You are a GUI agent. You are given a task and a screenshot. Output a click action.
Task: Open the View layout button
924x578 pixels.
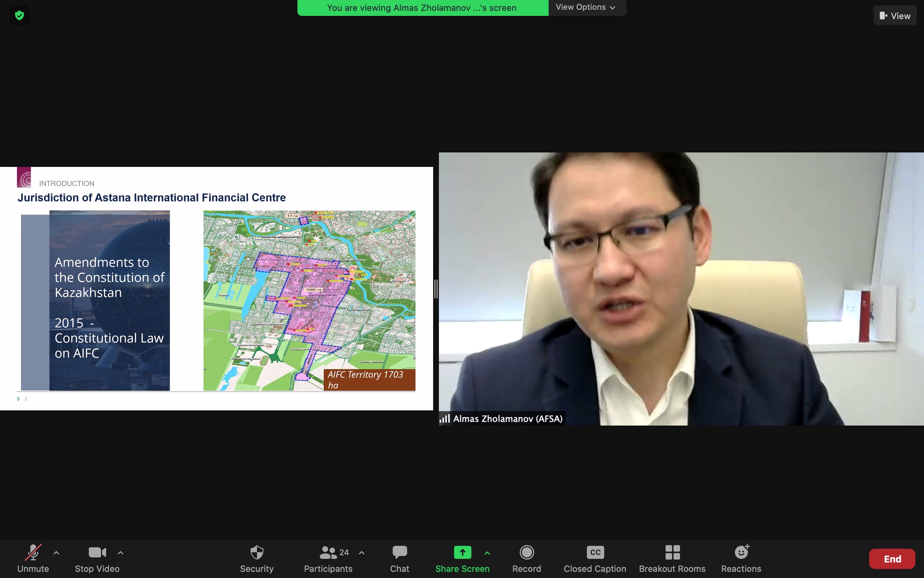point(895,16)
